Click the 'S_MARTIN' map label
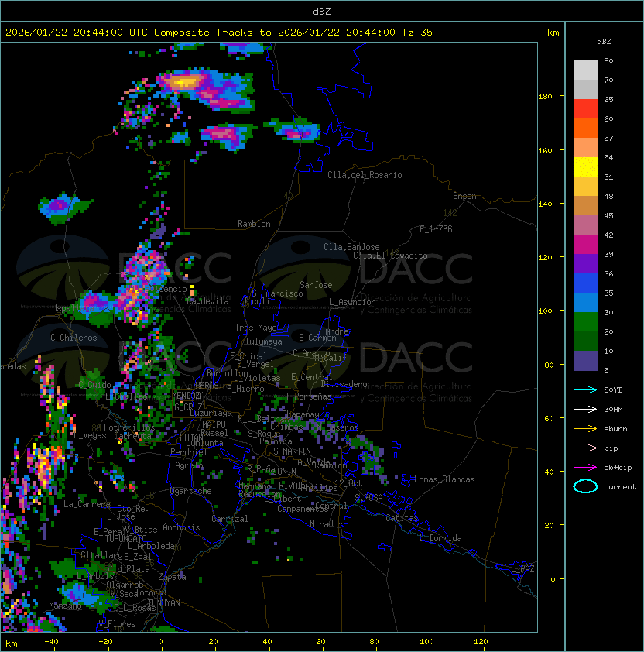Viewport: 644px width, 652px height. [x=292, y=451]
